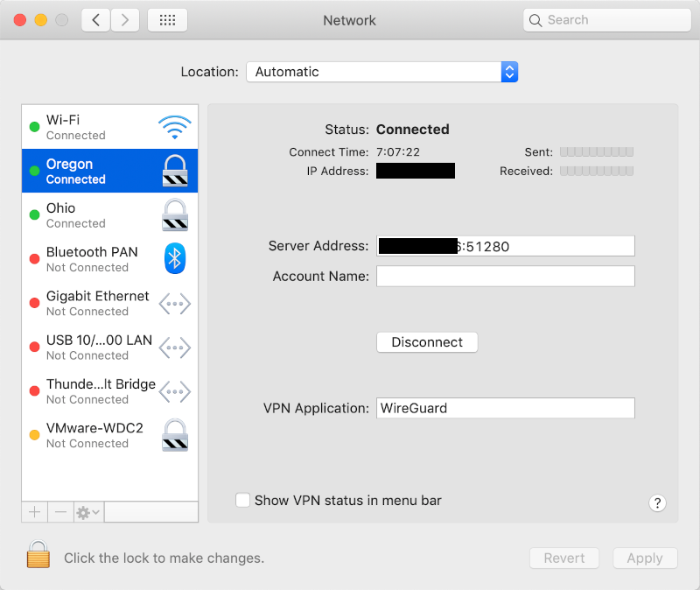Viewport: 700px width, 590px height.
Task: Click the lock to make changes
Action: [38, 554]
